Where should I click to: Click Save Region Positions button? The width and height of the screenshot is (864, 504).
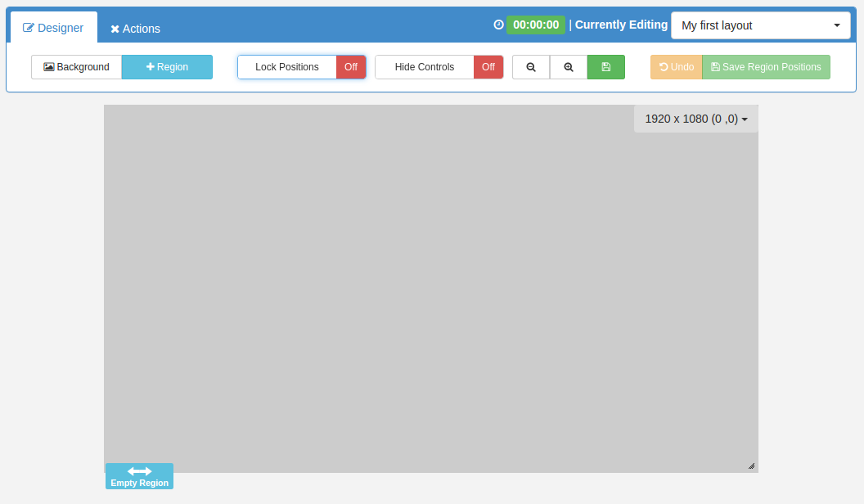point(766,67)
